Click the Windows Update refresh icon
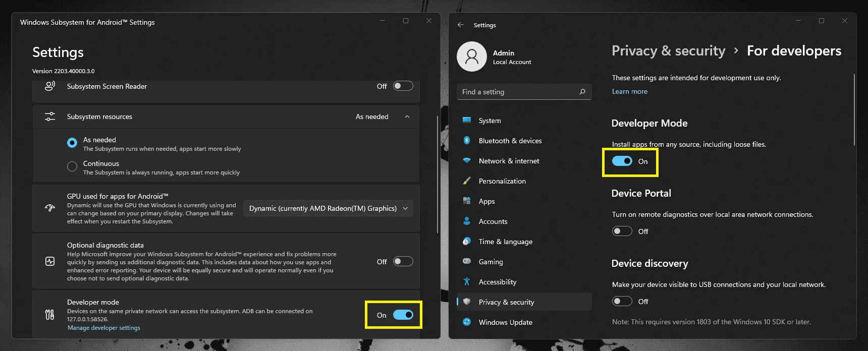 pyautogui.click(x=467, y=322)
